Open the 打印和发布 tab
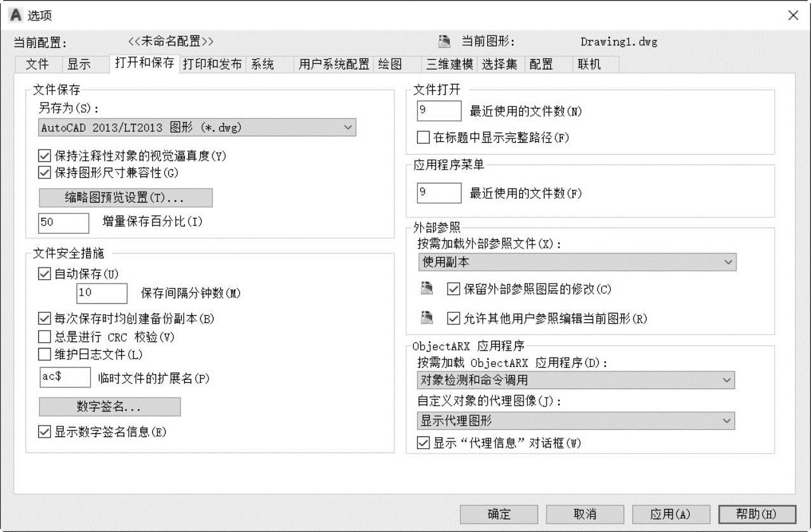The width and height of the screenshot is (811, 532). [212, 64]
